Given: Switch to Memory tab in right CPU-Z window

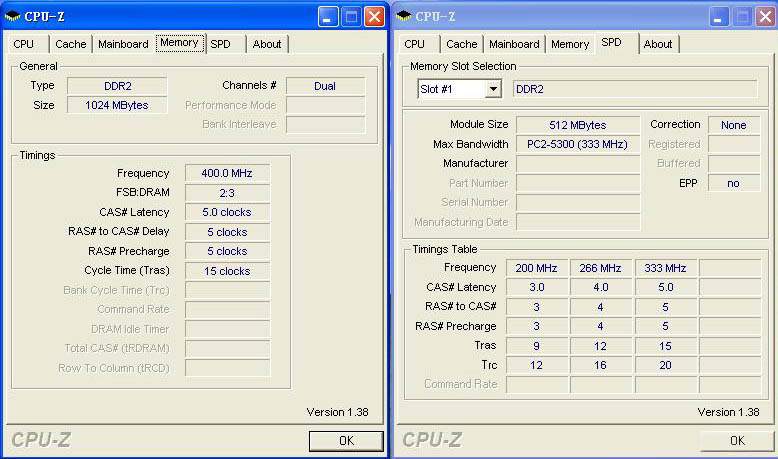Looking at the screenshot, I should click(x=570, y=44).
